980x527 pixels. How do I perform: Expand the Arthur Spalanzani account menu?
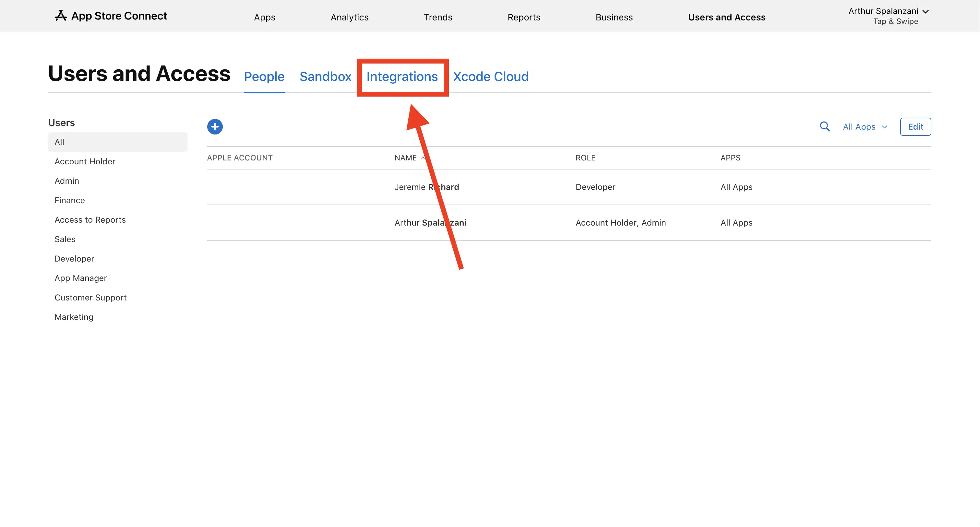888,11
